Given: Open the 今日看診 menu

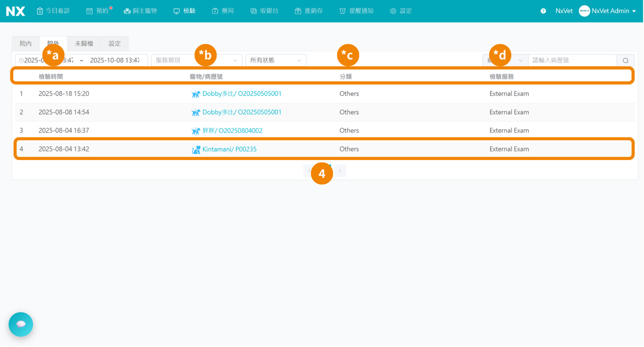Looking at the screenshot, I should [53, 11].
